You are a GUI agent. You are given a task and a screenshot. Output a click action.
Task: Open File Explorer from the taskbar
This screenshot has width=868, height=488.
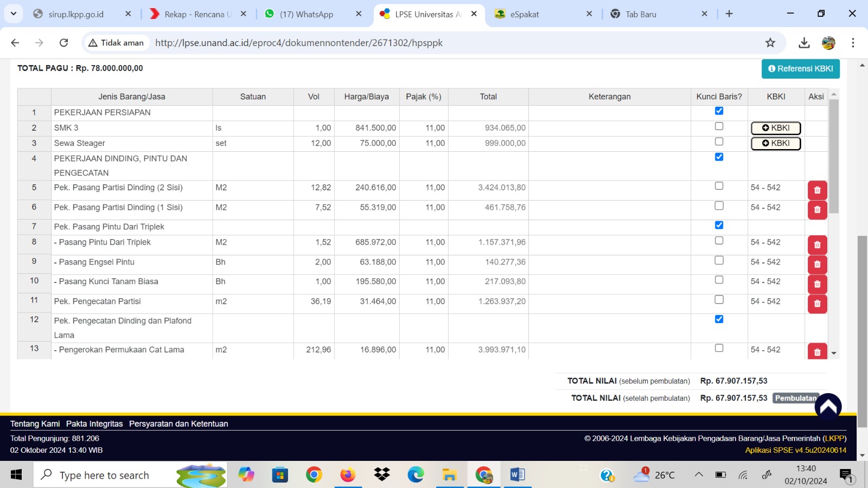coord(449,475)
